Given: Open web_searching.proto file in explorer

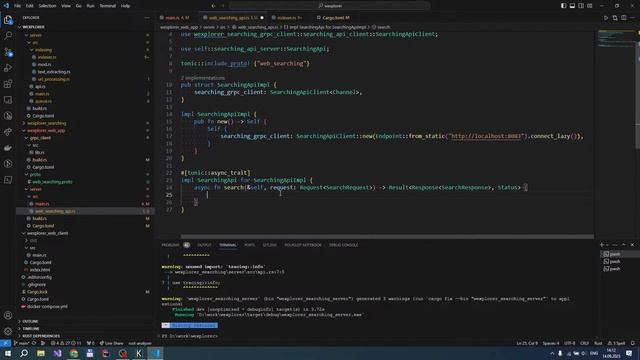Looking at the screenshot, I should click(52, 182).
